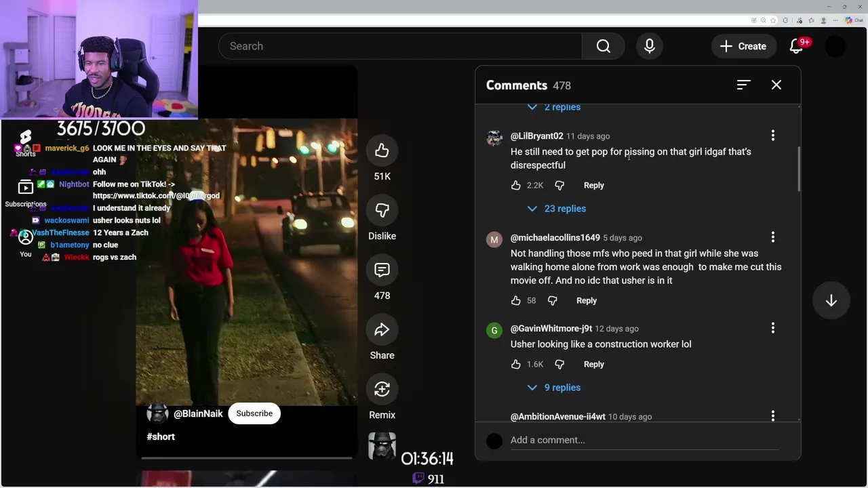Close the Comments panel

(776, 85)
